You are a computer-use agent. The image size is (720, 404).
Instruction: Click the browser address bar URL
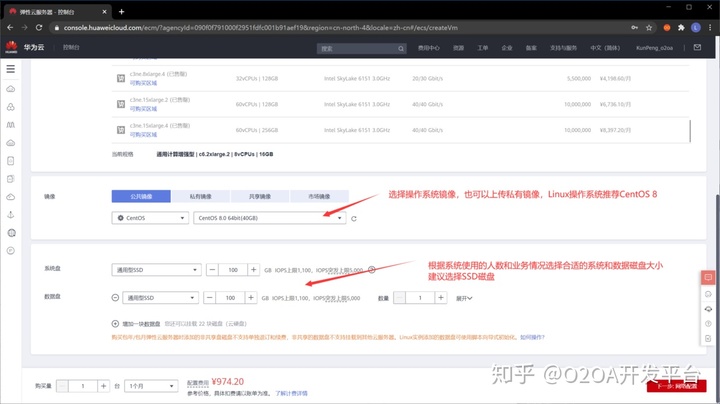[x=260, y=28]
